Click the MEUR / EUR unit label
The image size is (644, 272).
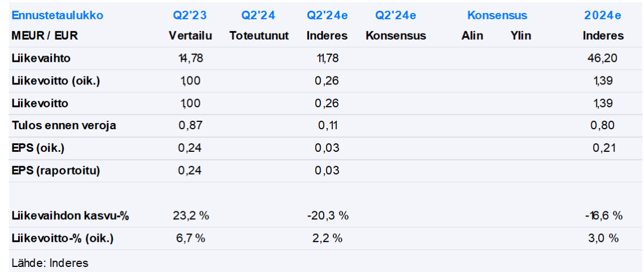(45, 36)
